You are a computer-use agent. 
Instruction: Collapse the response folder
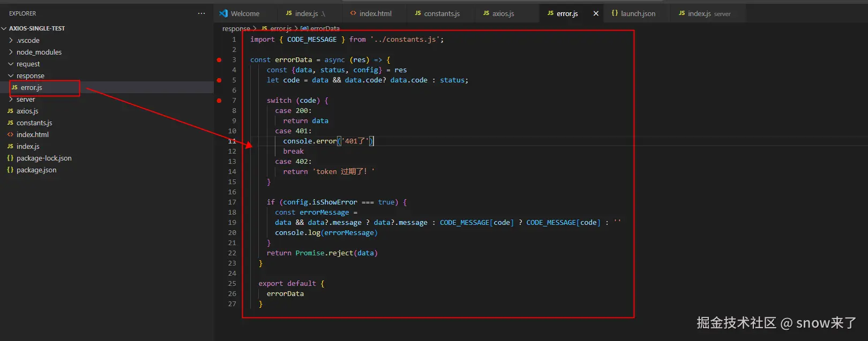30,75
